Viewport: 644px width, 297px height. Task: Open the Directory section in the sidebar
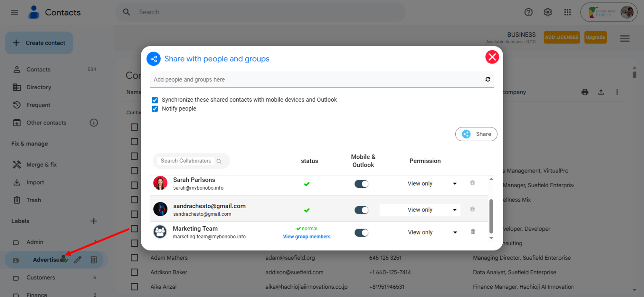tap(39, 87)
